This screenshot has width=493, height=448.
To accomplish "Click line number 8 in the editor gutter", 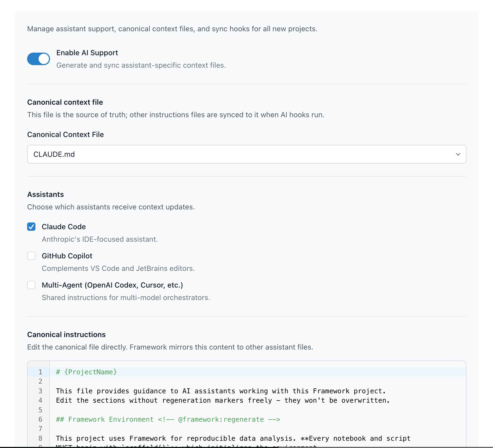I will [40, 438].
